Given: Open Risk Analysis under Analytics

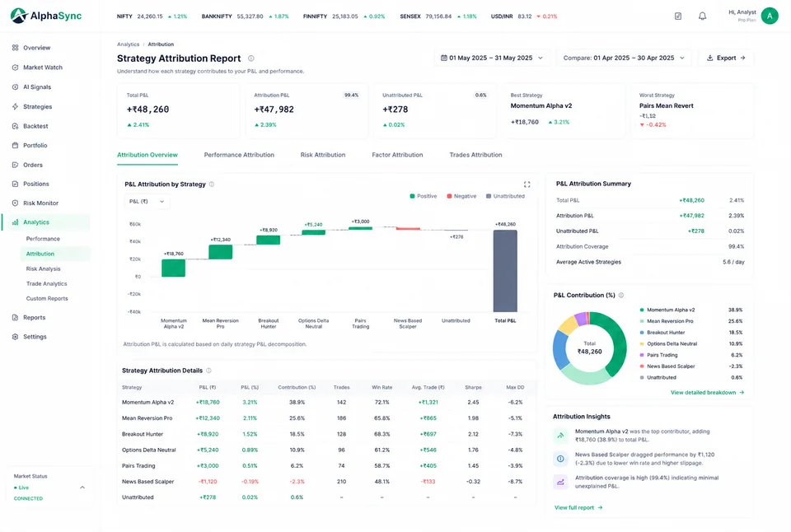Looking at the screenshot, I should click(44, 268).
